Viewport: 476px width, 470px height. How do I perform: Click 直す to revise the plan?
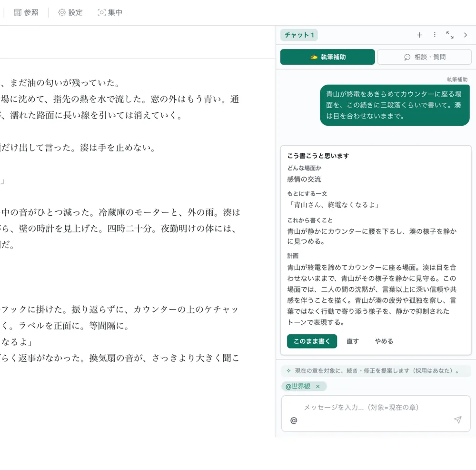352,341
